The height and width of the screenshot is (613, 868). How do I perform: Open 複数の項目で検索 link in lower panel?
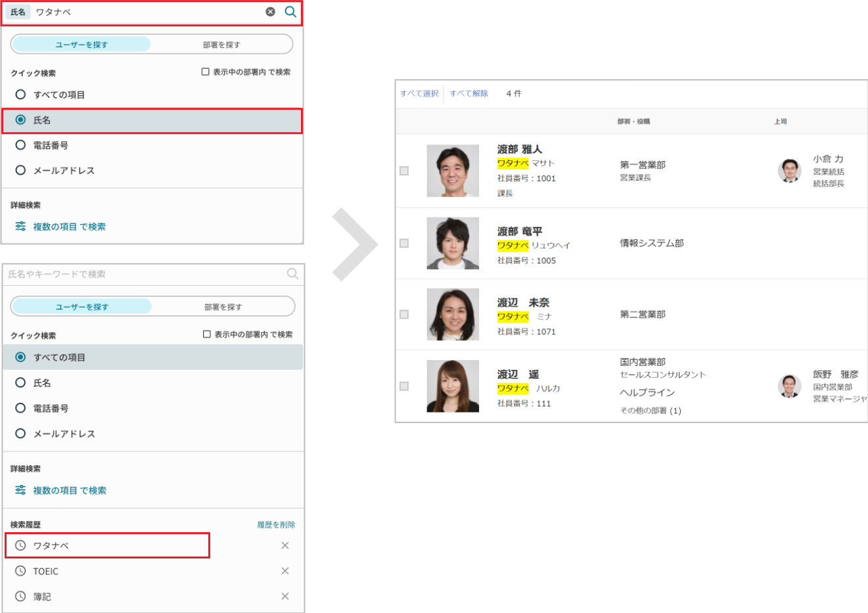(x=69, y=491)
